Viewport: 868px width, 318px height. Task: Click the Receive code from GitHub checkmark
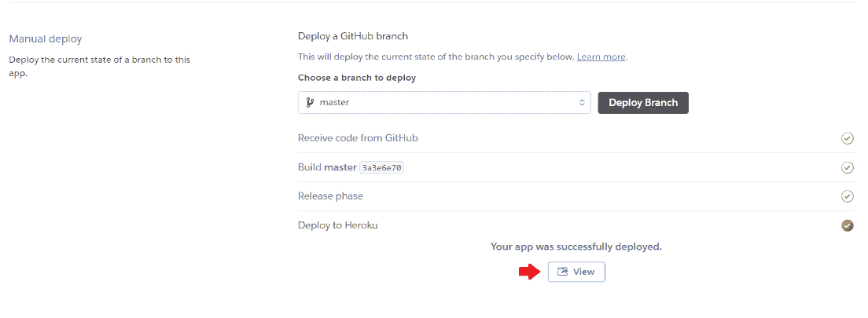847,138
